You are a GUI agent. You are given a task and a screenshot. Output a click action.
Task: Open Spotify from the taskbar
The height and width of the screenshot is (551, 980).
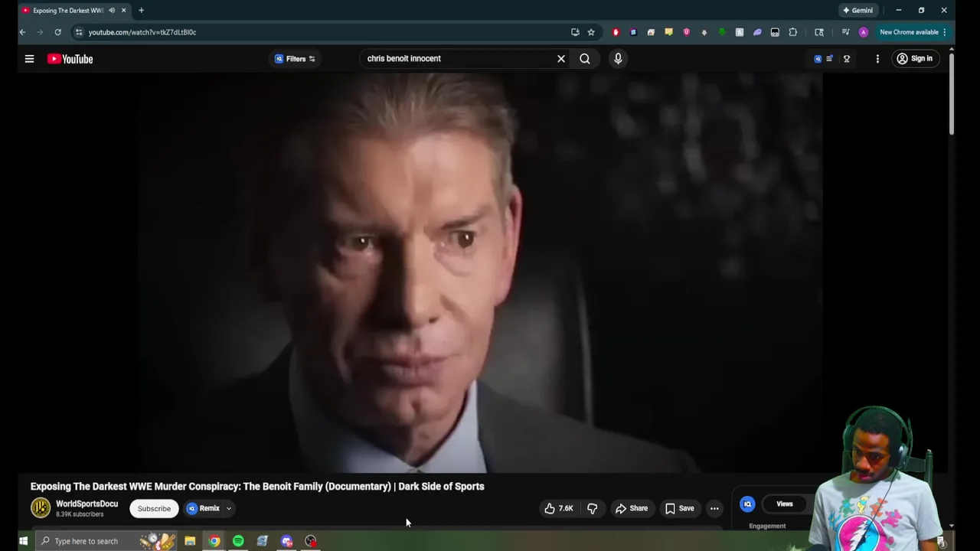coord(238,541)
